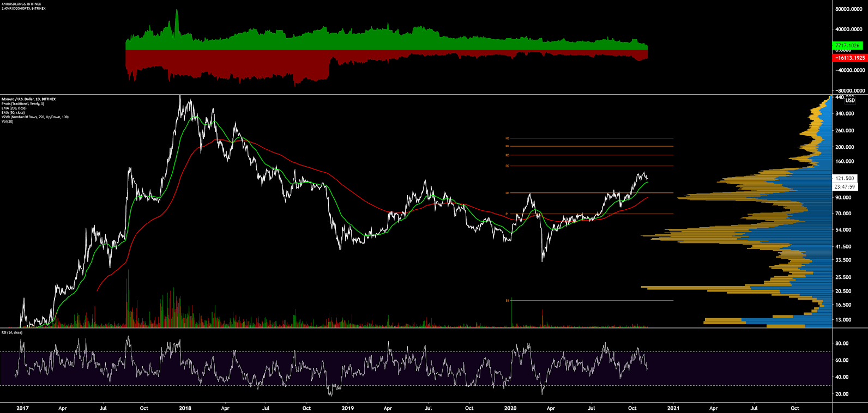Click the 2017 marker on time axis
The image size is (868, 413).
[22, 408]
